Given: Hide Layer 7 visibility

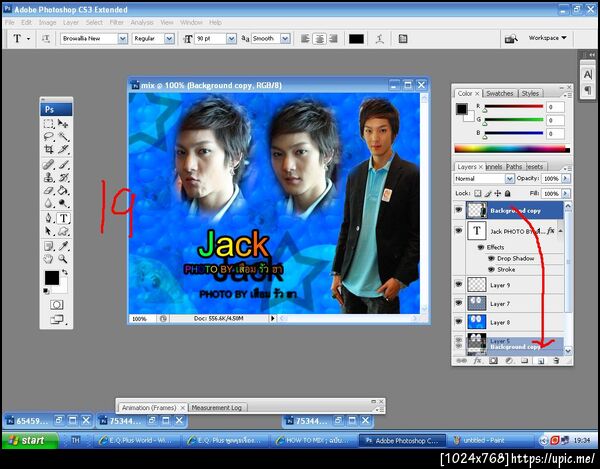Looking at the screenshot, I should [458, 303].
